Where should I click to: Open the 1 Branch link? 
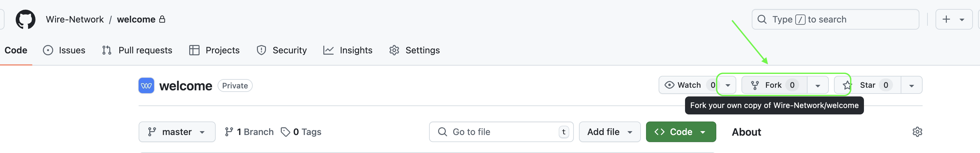(x=249, y=132)
